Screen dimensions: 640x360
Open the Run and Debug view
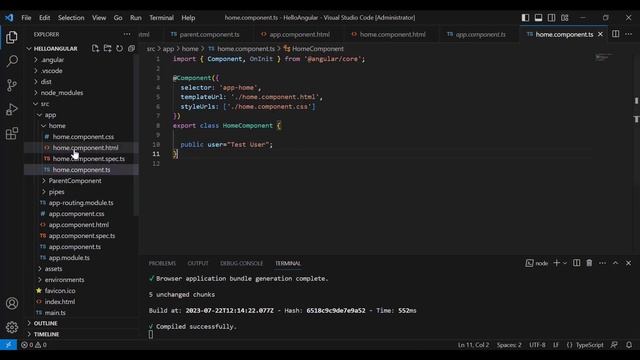click(12, 109)
